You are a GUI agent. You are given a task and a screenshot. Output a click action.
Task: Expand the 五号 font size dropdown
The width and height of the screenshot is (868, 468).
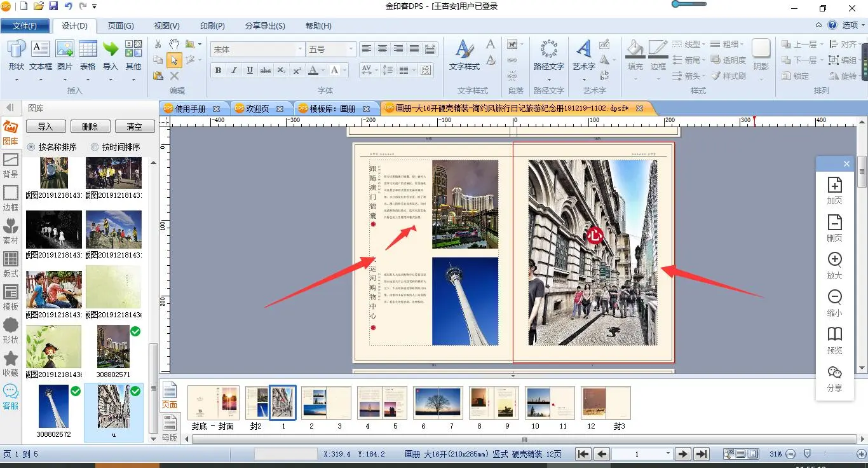(x=350, y=49)
